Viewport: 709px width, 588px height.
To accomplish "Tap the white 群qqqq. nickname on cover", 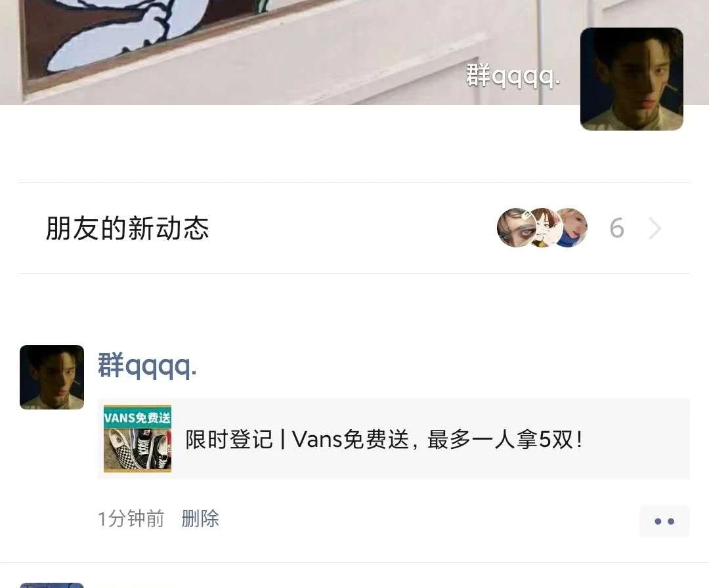I will click(x=513, y=75).
